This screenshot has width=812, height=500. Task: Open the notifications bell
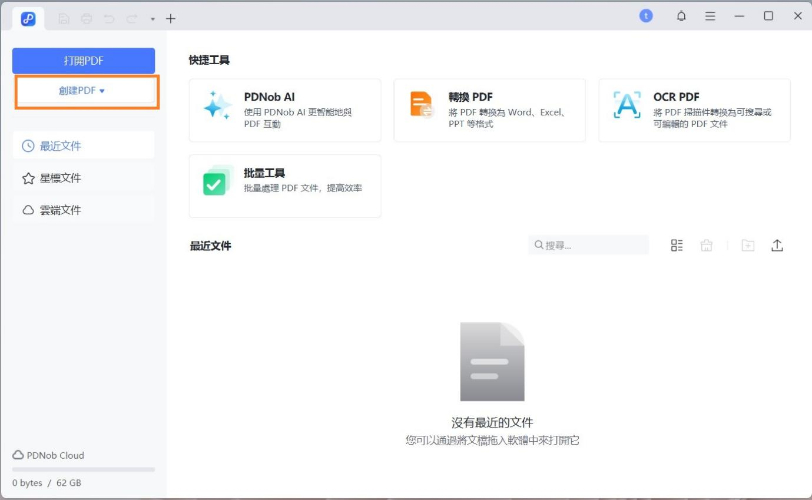[682, 16]
